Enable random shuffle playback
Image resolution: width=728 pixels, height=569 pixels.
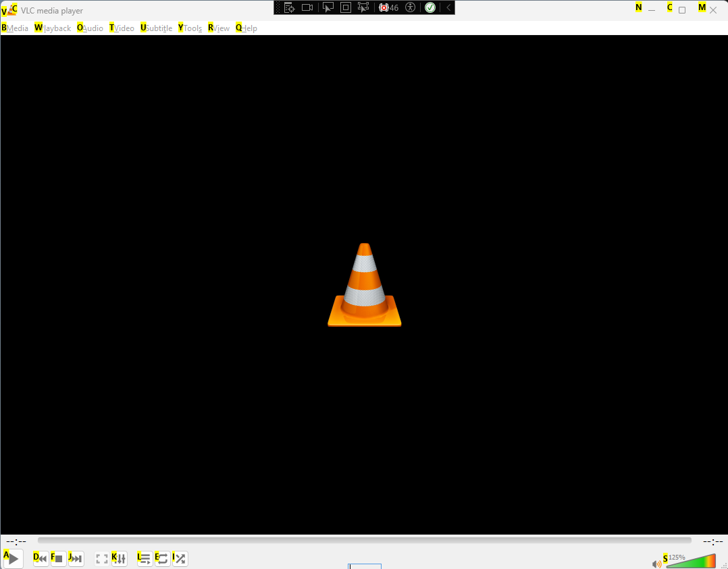(x=180, y=559)
